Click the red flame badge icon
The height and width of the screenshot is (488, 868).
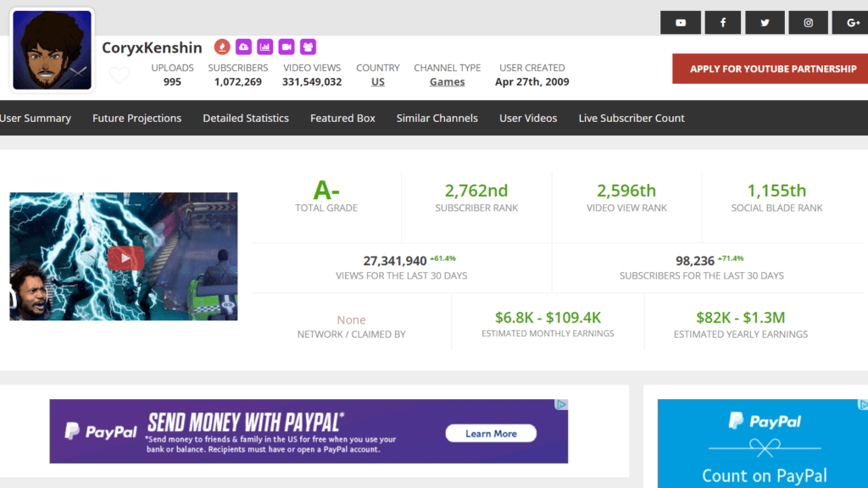click(222, 47)
